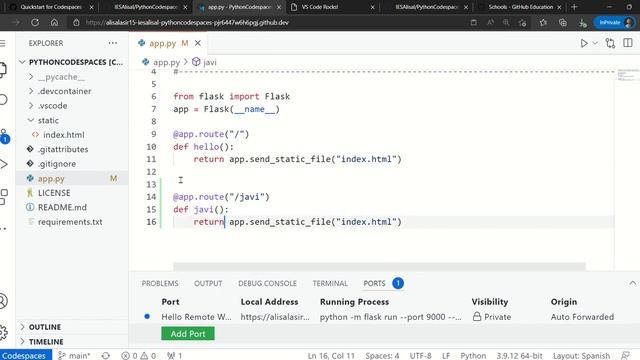Open the Run dropdown arrow beside play
Viewport: 640px width, 360px height.
click(x=595, y=43)
